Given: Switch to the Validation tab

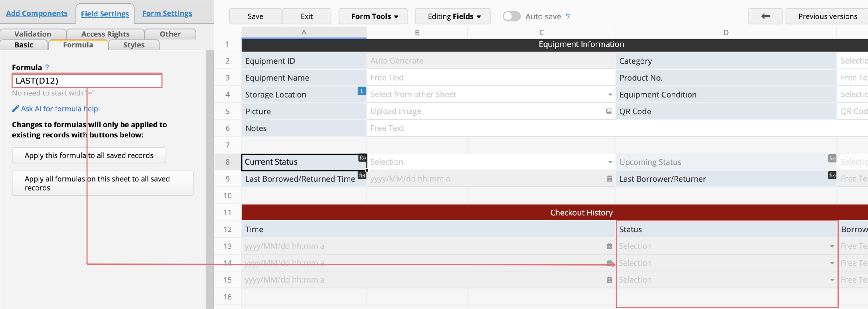Looking at the screenshot, I should tap(33, 34).
